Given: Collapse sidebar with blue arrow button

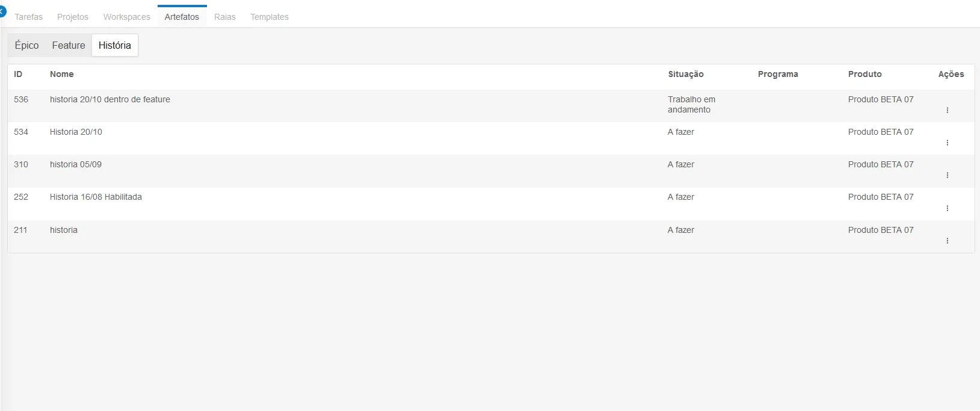Looking at the screenshot, I should [x=2, y=11].
